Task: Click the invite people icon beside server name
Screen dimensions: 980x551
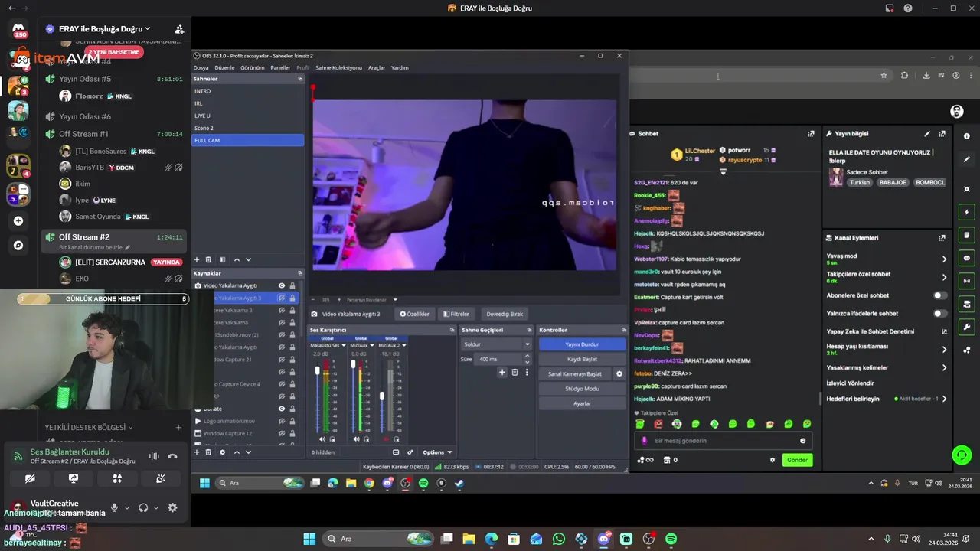Action: (179, 29)
